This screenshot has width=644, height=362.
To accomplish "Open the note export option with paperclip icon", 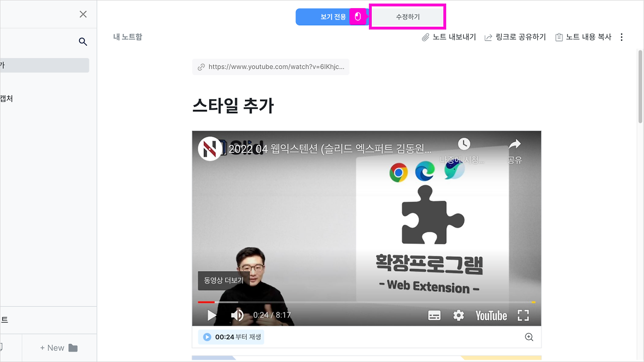I will pyautogui.click(x=448, y=37).
